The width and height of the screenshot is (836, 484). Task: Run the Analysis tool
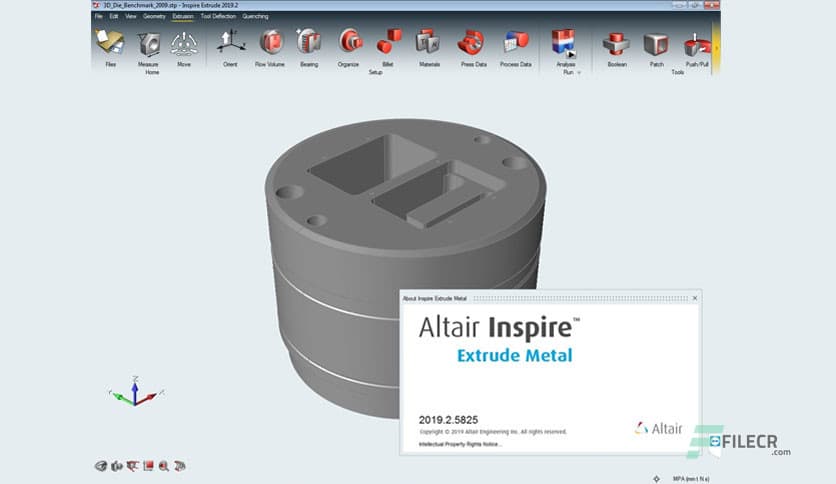564,43
